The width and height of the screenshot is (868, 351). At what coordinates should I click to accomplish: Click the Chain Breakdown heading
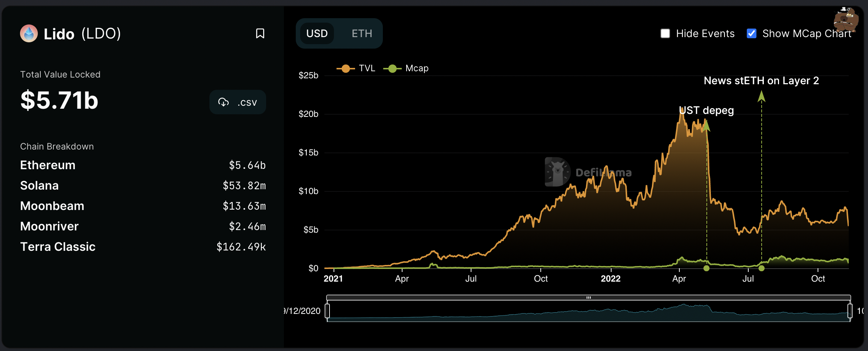[57, 147]
